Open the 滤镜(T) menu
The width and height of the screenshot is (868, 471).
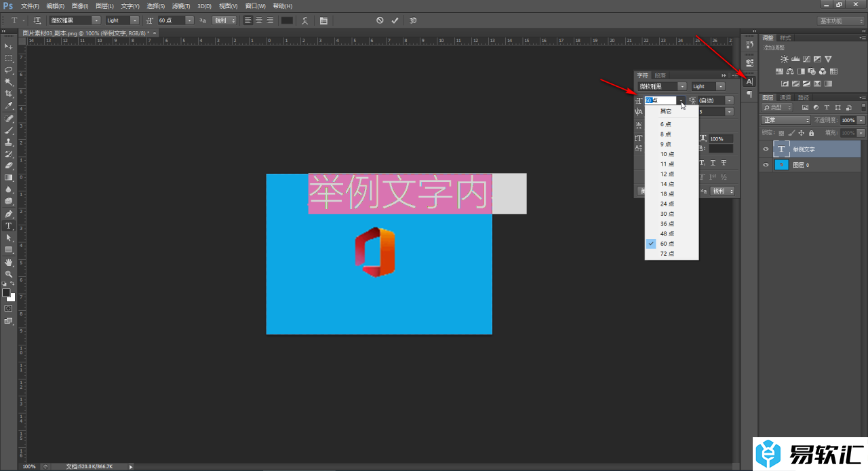tap(180, 5)
